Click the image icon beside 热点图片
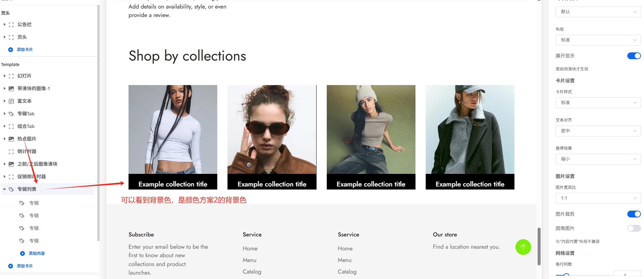The image size is (644, 279). [x=11, y=139]
